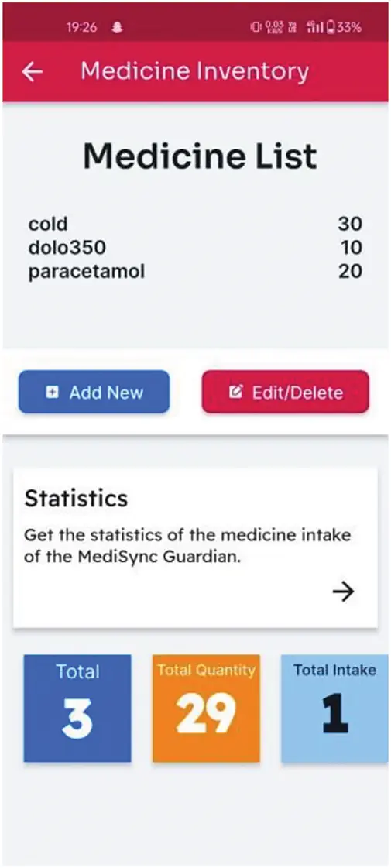Click the pencil icon on Edit/Delete
The width and height of the screenshot is (391, 868).
point(236,393)
